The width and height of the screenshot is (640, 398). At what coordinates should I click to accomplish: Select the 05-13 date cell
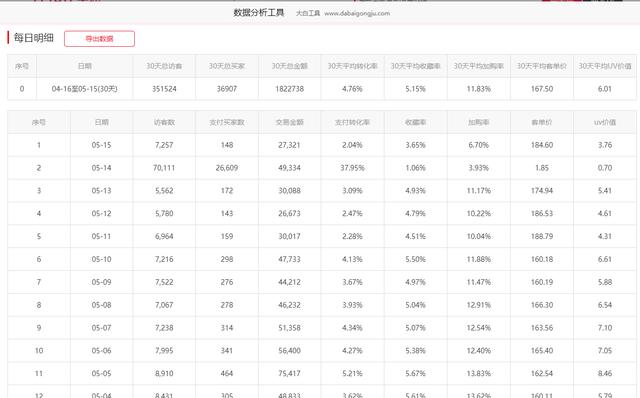(x=101, y=191)
